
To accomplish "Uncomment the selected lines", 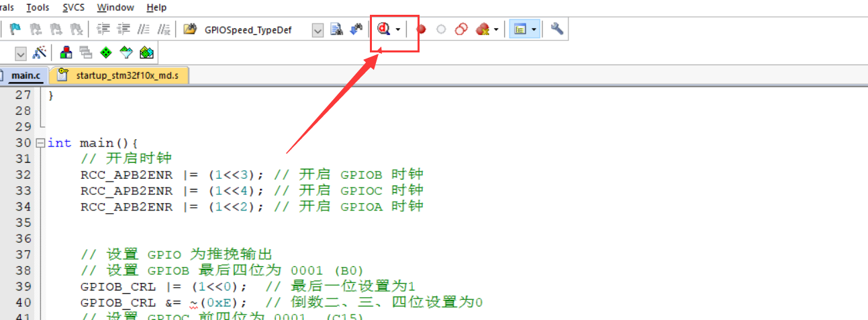I will [163, 30].
